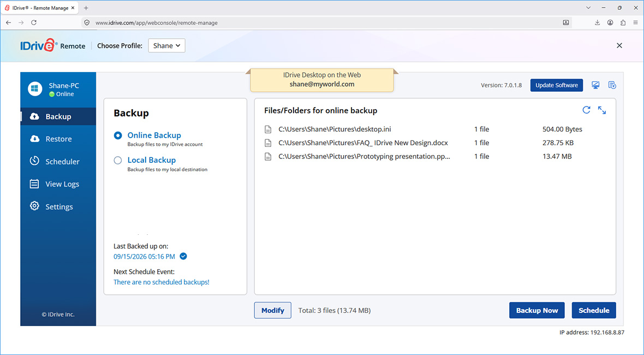Image resolution: width=644 pixels, height=355 pixels.
Task: Click the View Logs list icon
Action: [34, 184]
